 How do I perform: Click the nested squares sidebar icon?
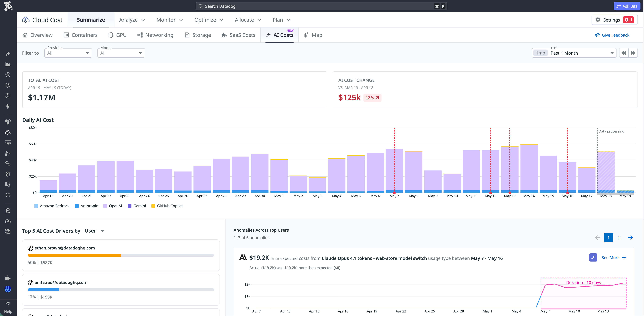click(x=8, y=153)
